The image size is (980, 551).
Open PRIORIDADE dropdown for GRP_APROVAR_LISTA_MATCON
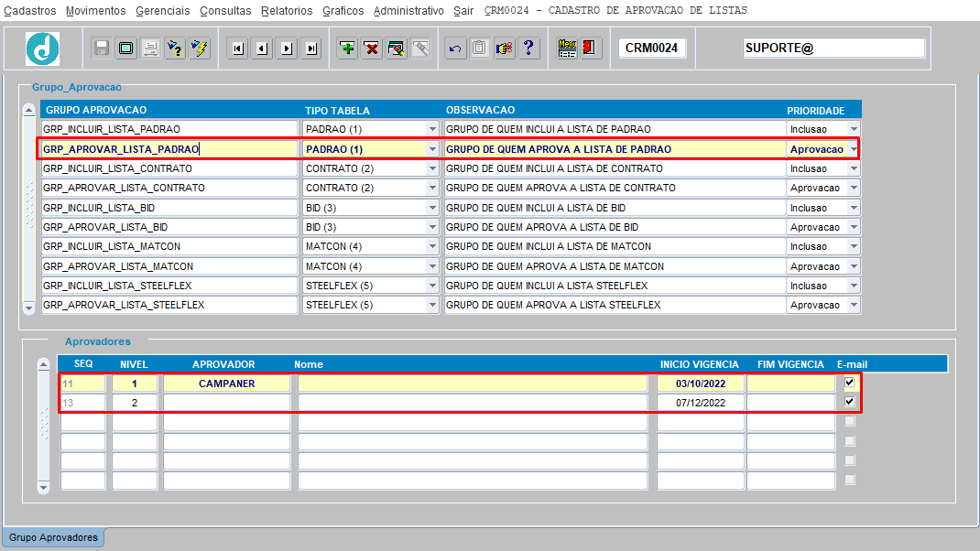click(854, 266)
